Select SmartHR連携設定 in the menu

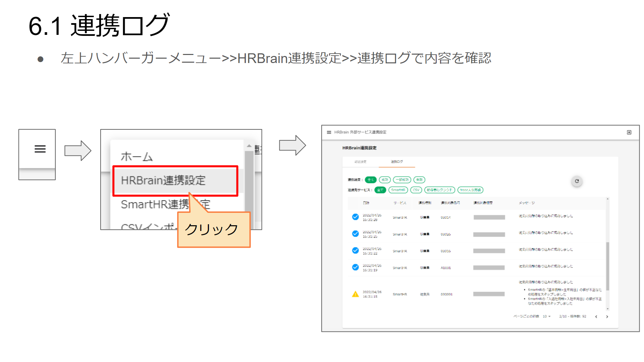click(x=165, y=204)
